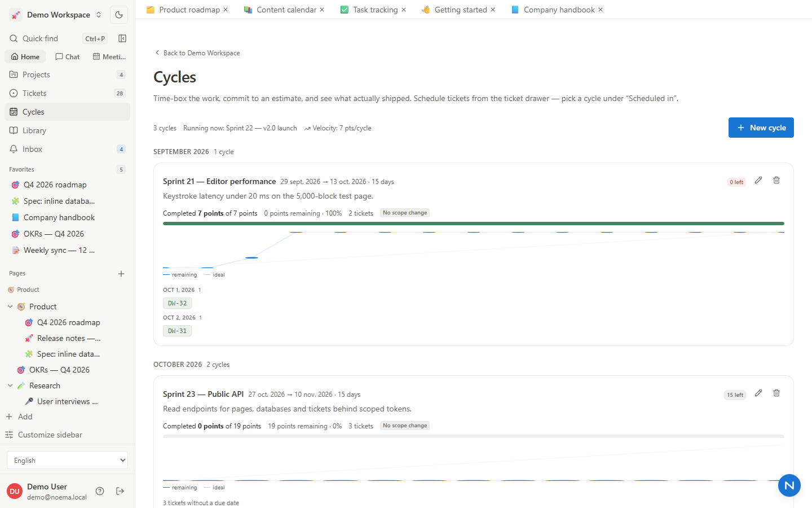Open Demo Workspace switcher
812x508 pixels.
[x=55, y=15]
